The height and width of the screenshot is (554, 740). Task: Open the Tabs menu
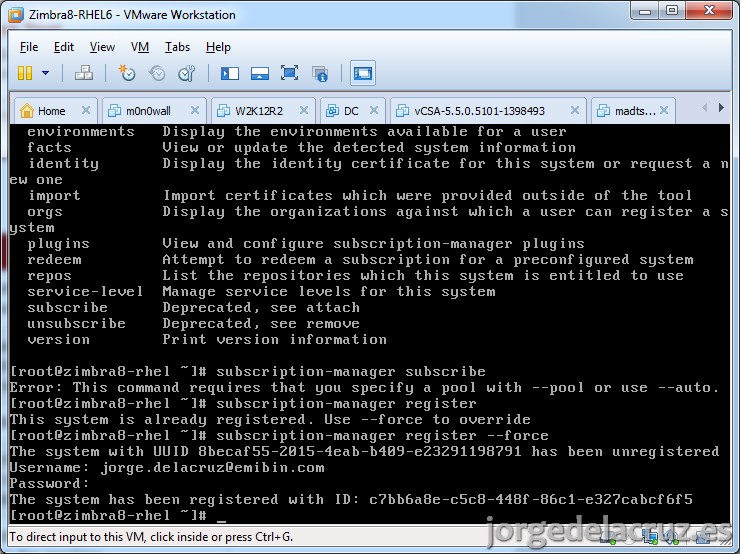pos(177,47)
